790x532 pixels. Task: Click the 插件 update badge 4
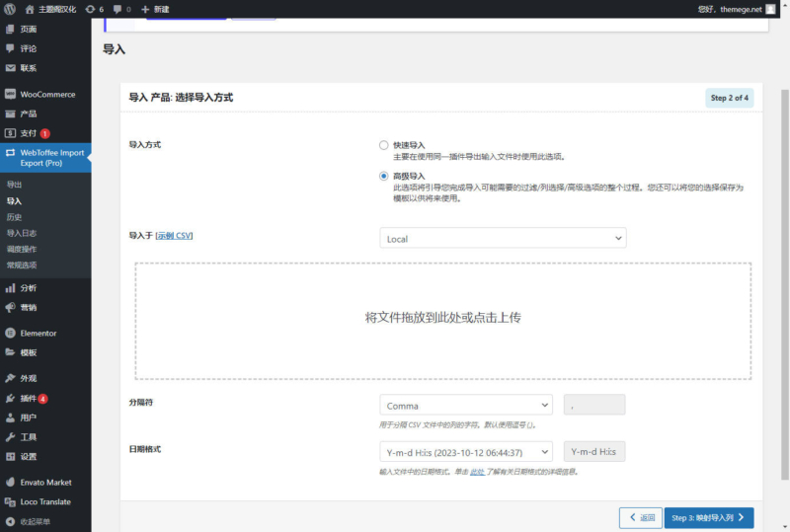[42, 399]
